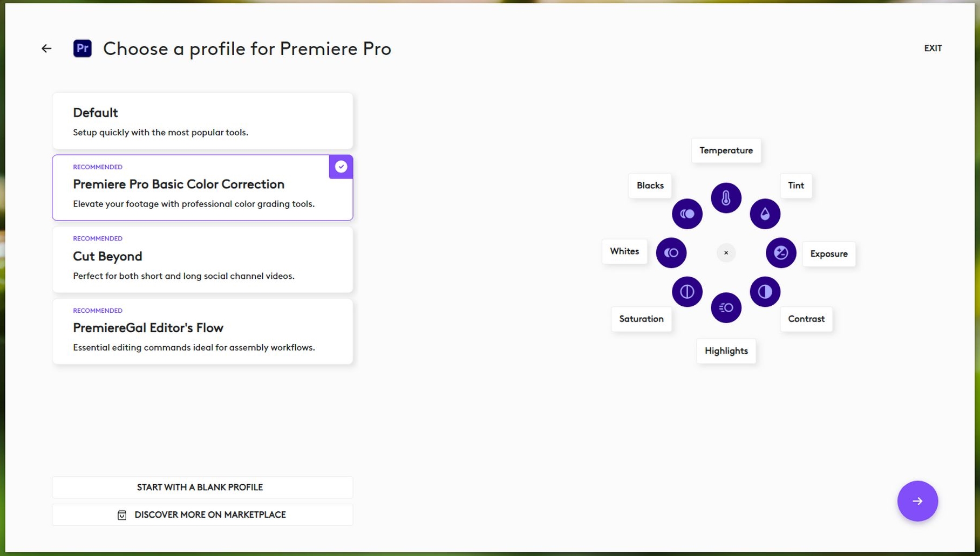
Task: Click the Exposure circle icon
Action: pyautogui.click(x=781, y=252)
